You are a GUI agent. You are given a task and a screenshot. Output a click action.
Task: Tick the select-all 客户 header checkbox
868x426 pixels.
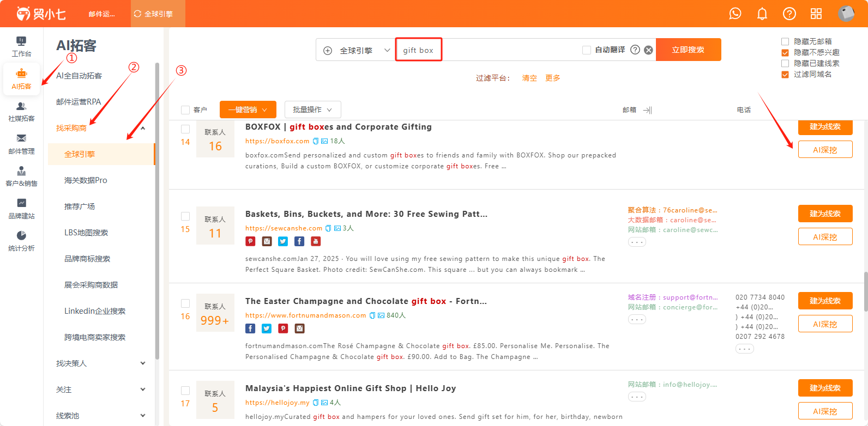(185, 110)
